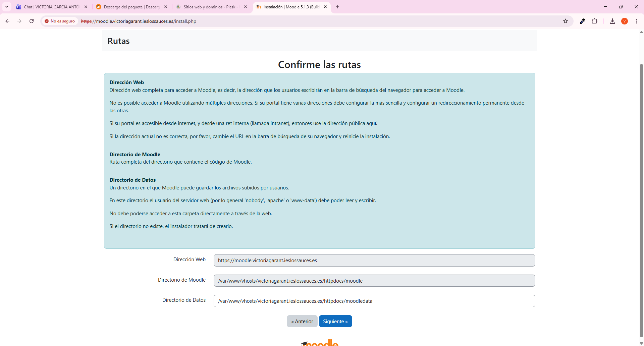
Task: Switch to Sitios web y dominios Plesk tab
Action: tap(211, 7)
